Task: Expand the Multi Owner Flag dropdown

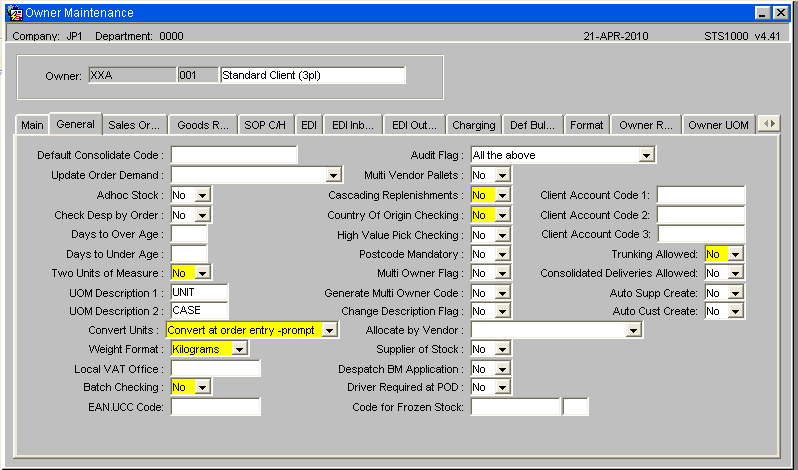Action: [x=503, y=274]
